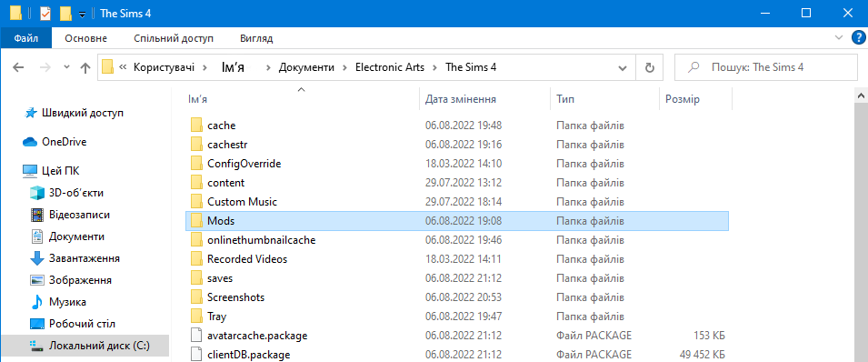Image resolution: width=868 pixels, height=362 pixels.
Task: Click the 49 452 КБ size cell
Action: 703,354
